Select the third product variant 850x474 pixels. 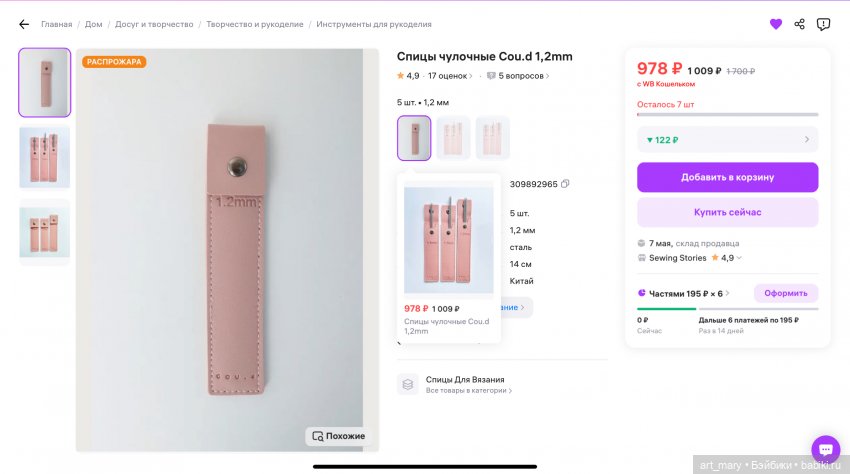tap(492, 138)
